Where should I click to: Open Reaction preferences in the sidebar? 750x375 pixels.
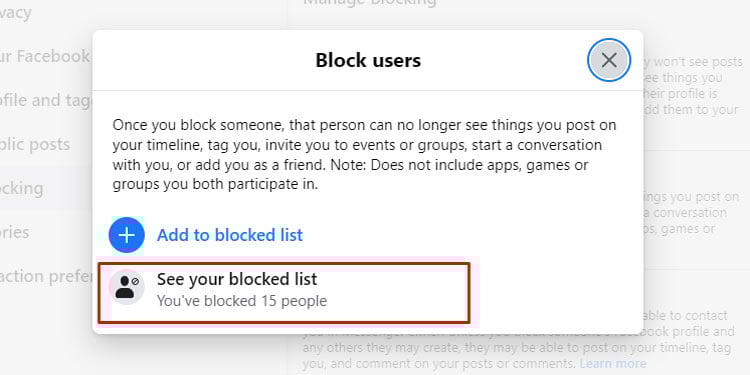click(x=46, y=276)
